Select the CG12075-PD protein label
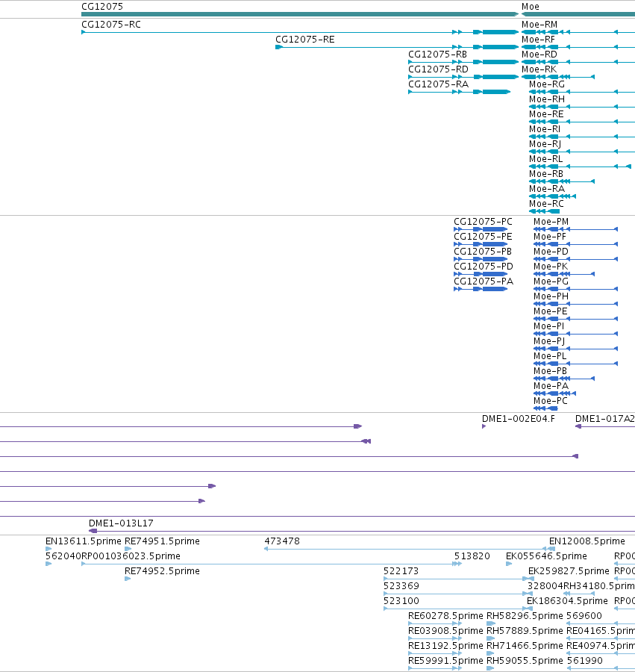The image size is (635, 672). pos(484,267)
